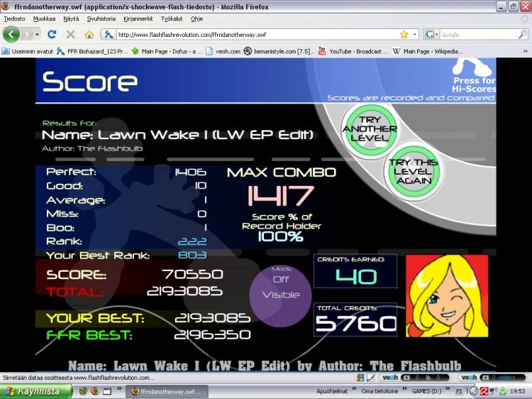Click the address bar URL field
This screenshot has height=399, width=532.
(258, 34)
